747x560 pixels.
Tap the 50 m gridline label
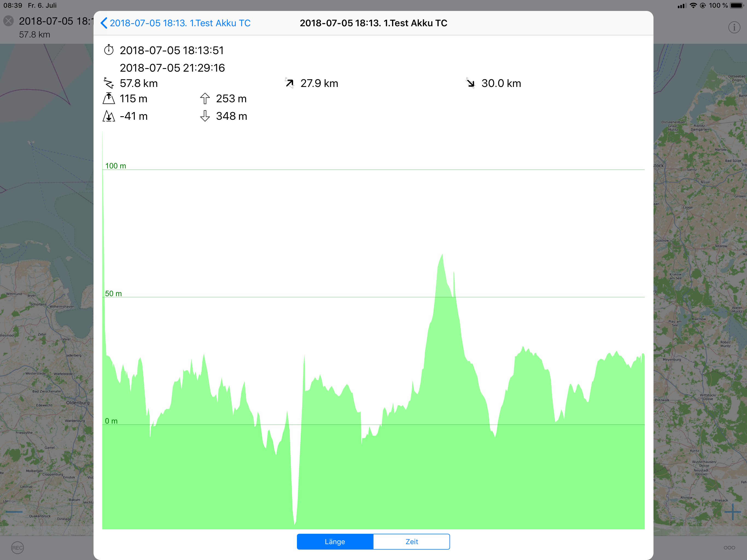coord(113,293)
